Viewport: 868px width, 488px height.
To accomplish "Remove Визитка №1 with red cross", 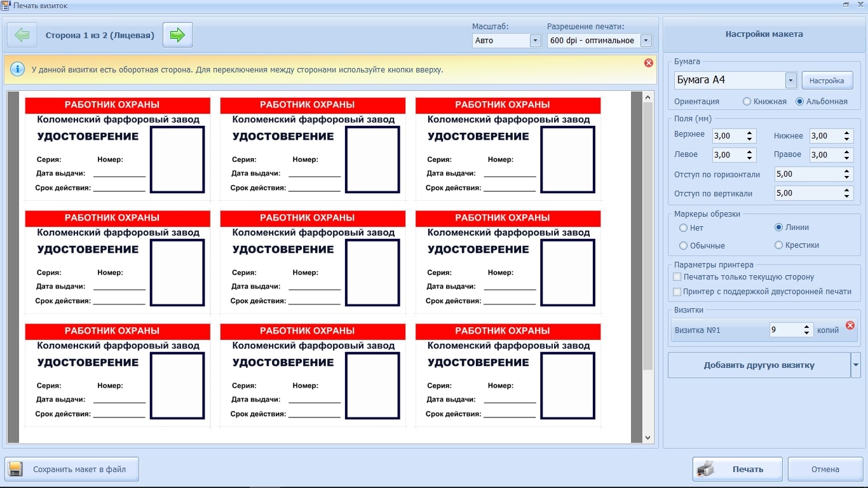I will pyautogui.click(x=850, y=325).
